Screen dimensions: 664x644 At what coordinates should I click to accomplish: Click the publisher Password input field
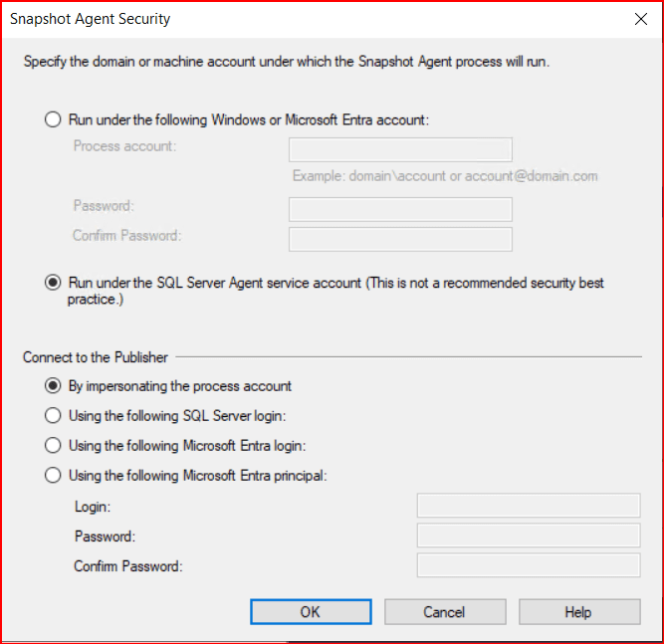pyautogui.click(x=528, y=536)
